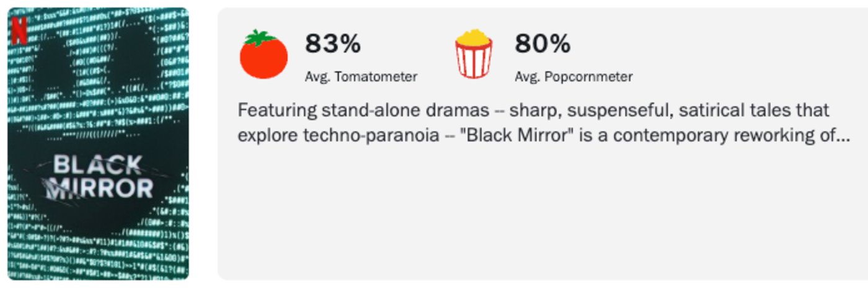This screenshot has height=294, width=868.
Task: Select the 83% Tomatometer score
Action: tap(332, 44)
